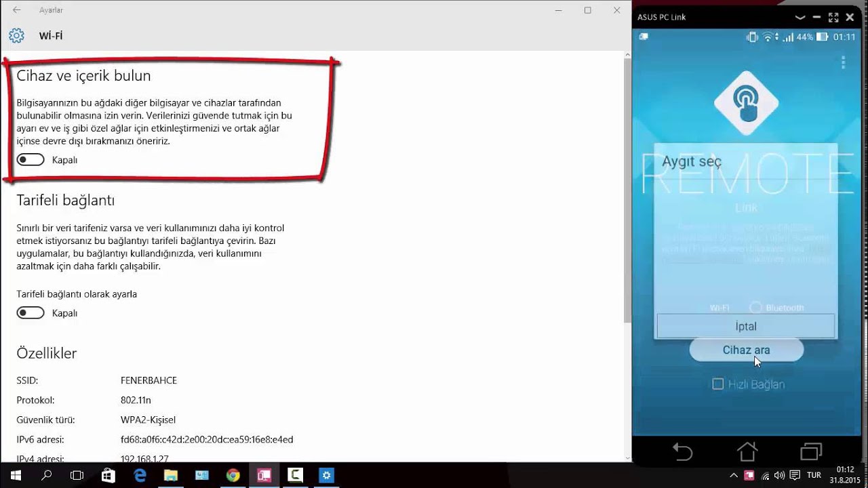Tap the phone battery 44% indicator
The height and width of the screenshot is (488, 868).
(x=812, y=37)
